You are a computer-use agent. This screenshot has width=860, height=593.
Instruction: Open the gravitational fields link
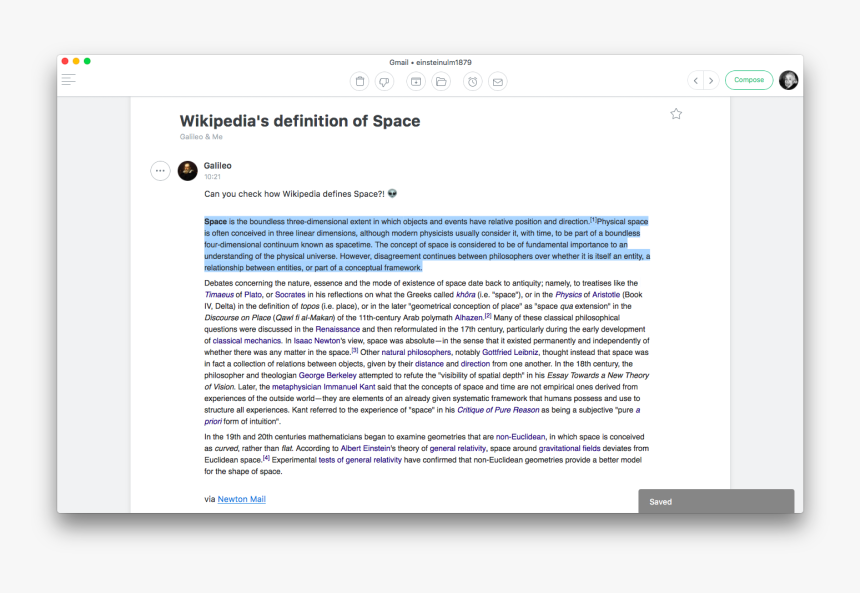coord(569,448)
